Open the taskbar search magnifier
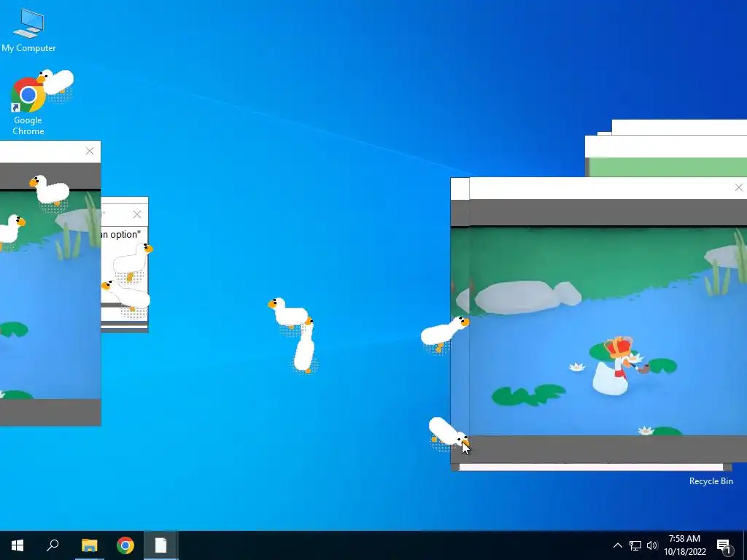Screen dimensions: 747x560 click(x=53, y=545)
